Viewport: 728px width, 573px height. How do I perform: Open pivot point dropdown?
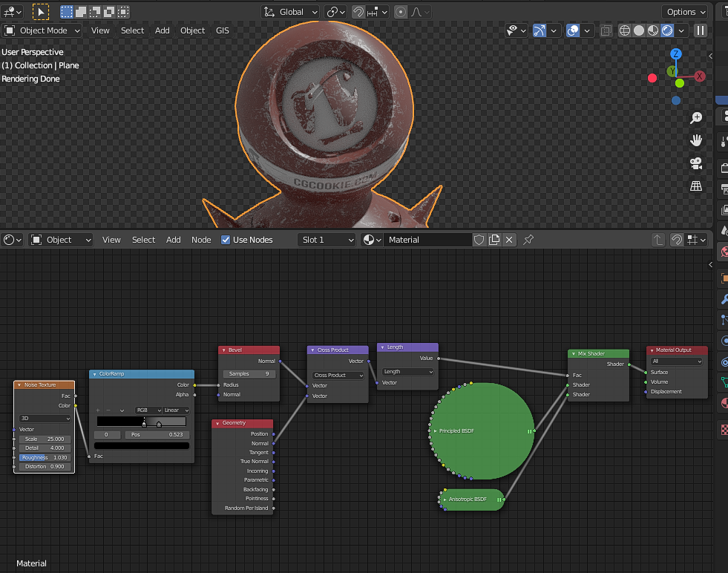click(x=335, y=12)
